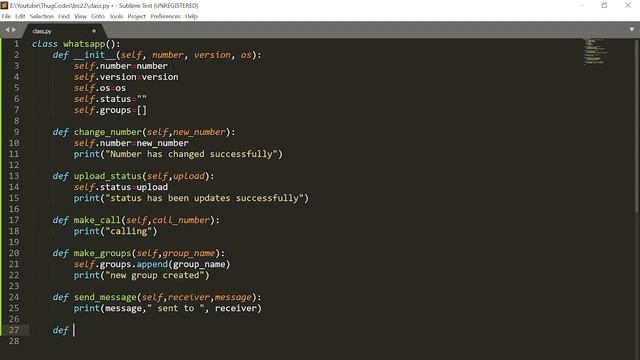Open the Edit menu
The image size is (640, 360).
[x=20, y=16]
